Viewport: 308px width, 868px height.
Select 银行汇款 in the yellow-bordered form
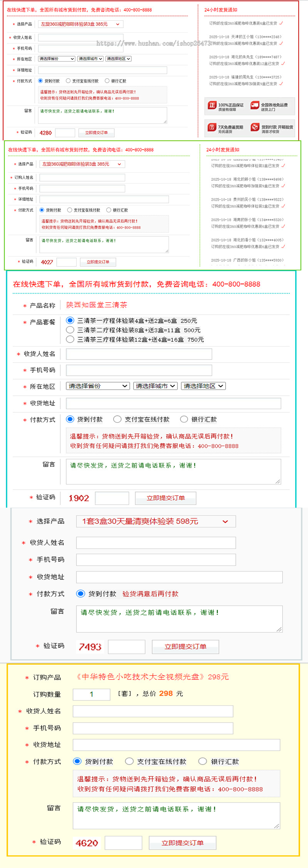click(x=203, y=761)
